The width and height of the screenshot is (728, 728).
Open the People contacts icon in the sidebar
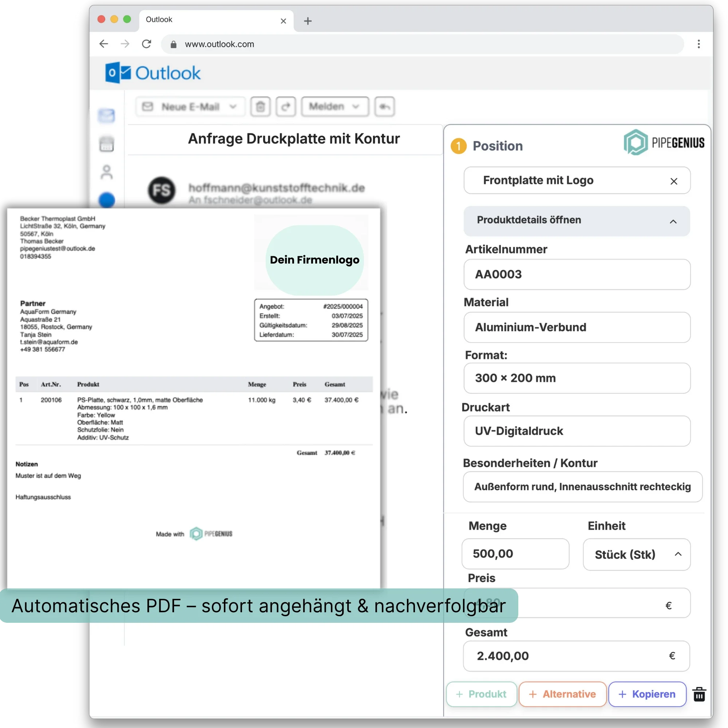[x=107, y=172]
